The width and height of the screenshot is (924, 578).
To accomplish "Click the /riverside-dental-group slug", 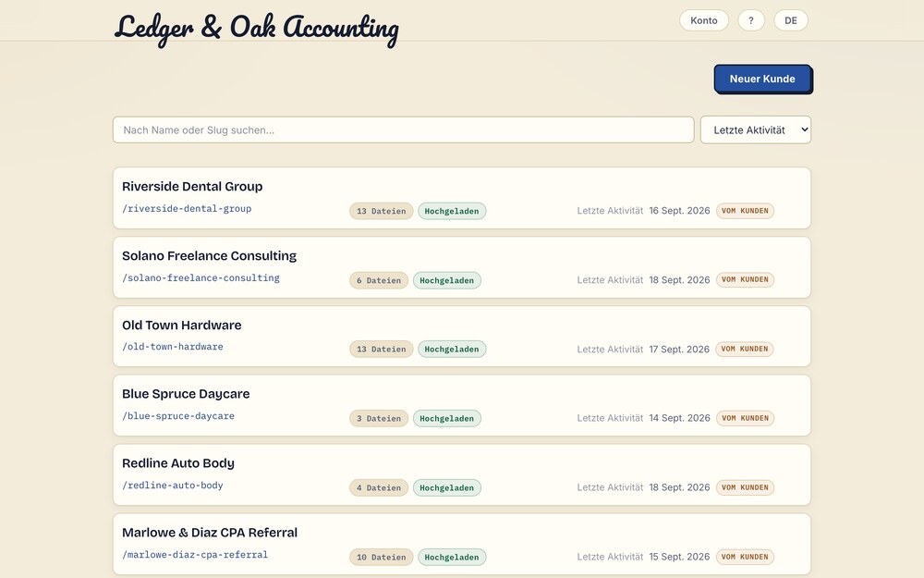I will (187, 209).
